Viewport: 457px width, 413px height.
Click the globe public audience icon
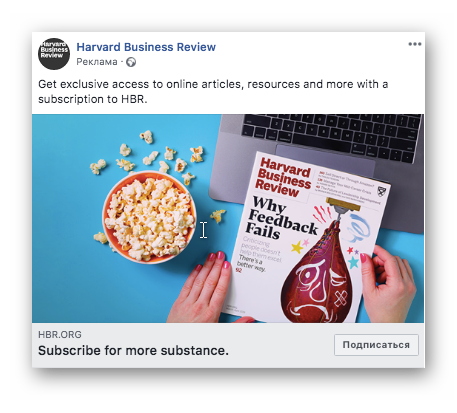click(131, 62)
